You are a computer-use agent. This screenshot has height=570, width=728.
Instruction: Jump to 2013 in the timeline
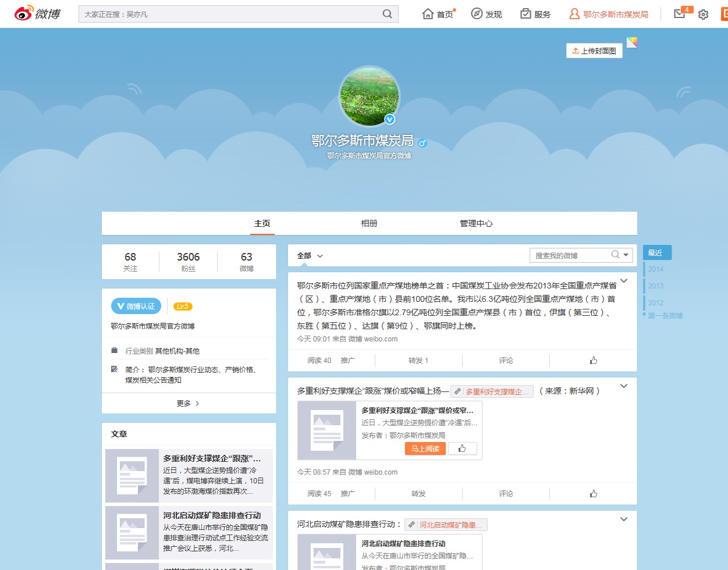[656, 286]
